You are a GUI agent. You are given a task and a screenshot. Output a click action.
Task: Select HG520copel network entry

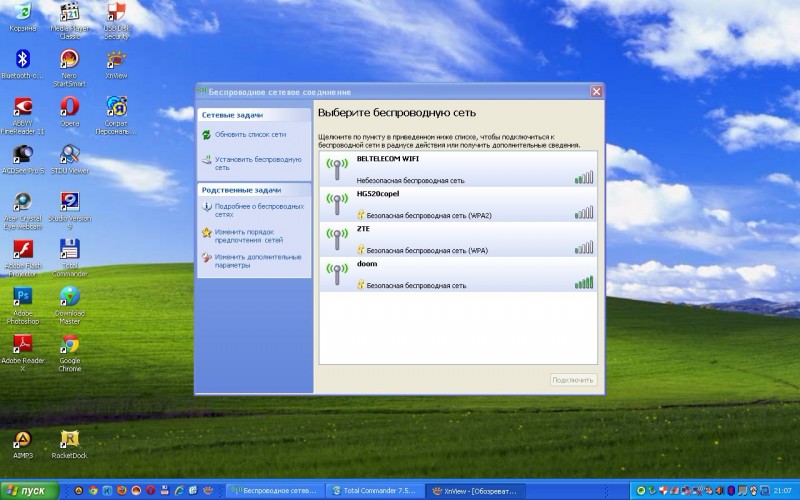coord(458,204)
